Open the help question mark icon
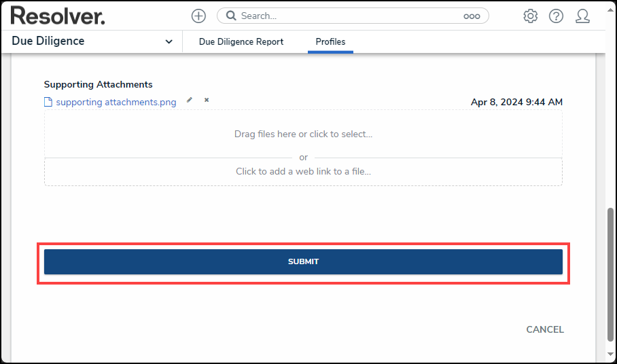 (x=556, y=16)
